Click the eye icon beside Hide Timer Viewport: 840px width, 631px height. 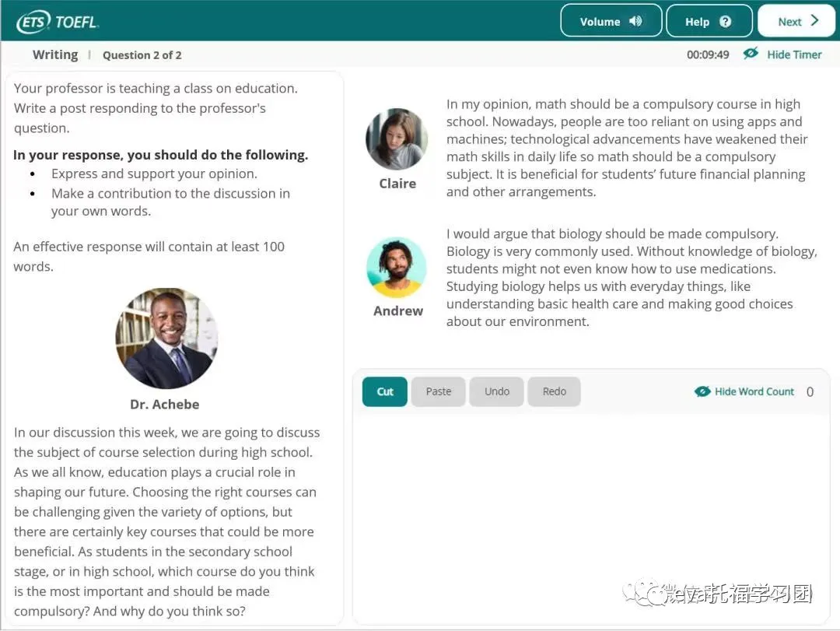751,54
